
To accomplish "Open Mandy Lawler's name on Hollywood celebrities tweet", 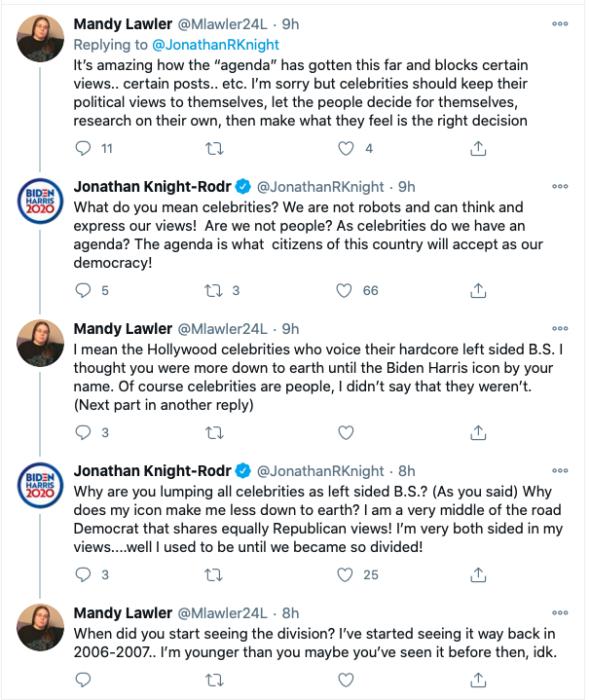I will pyautogui.click(x=123, y=329).
